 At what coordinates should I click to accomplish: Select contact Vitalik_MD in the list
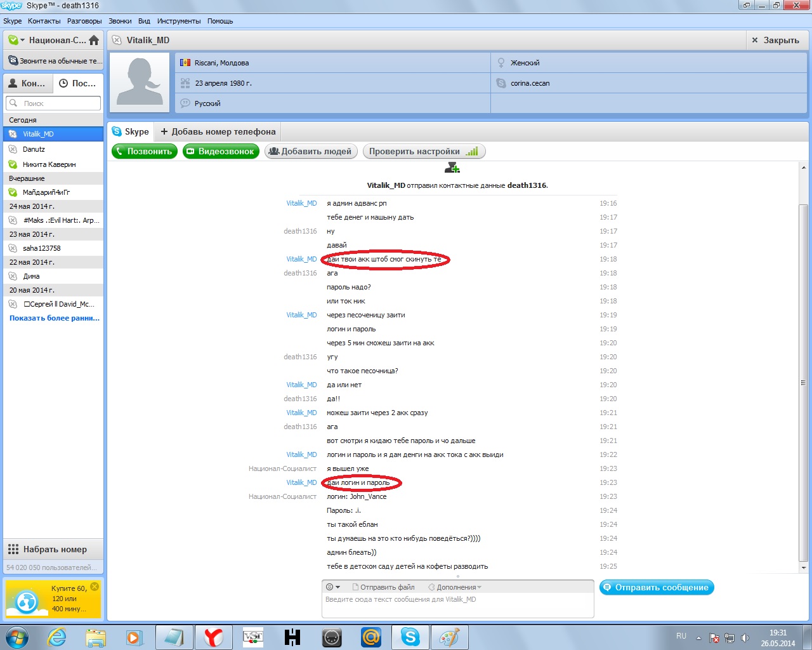tap(53, 134)
